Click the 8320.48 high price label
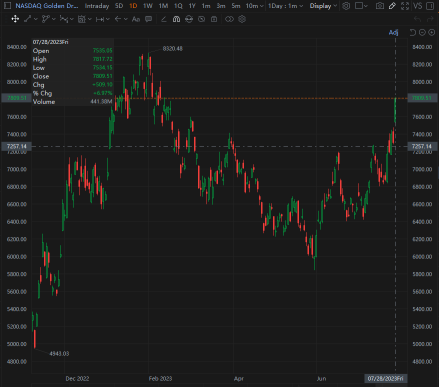 (173, 49)
